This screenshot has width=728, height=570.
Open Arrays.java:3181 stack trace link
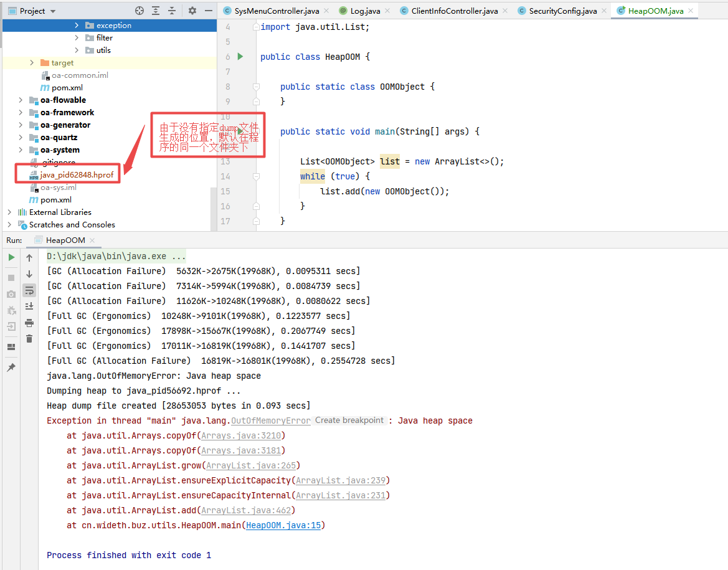pyautogui.click(x=241, y=450)
